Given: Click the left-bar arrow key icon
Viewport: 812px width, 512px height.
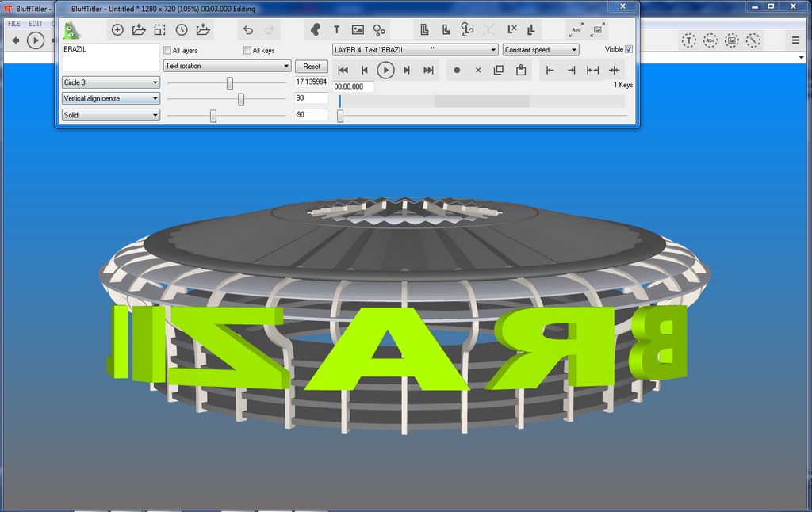Looking at the screenshot, I should pos(550,71).
